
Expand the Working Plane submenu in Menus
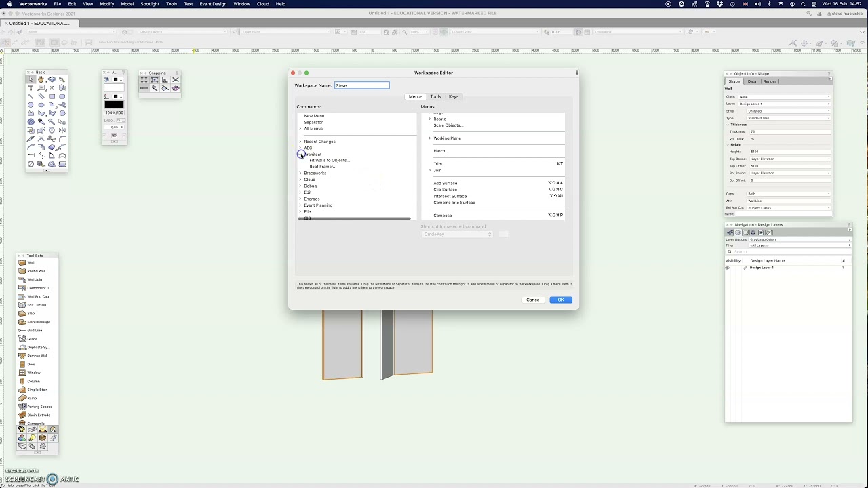coord(429,138)
